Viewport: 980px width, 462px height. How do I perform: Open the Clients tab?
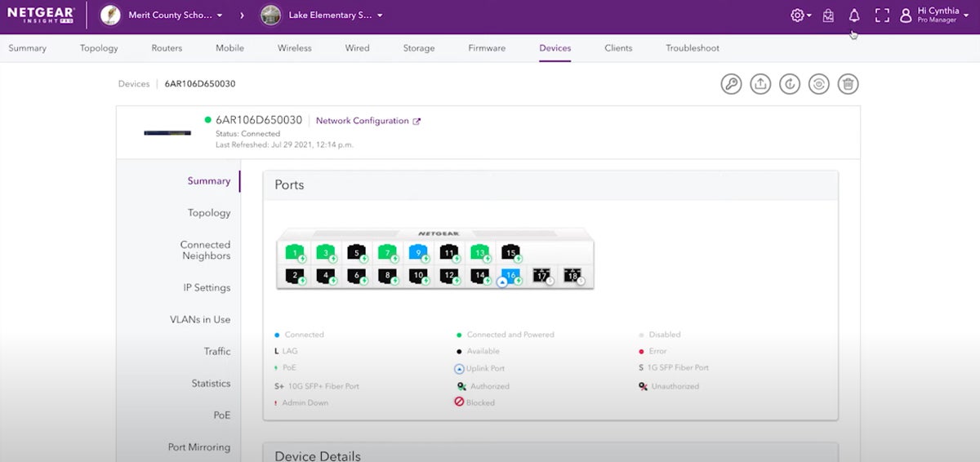[618, 48]
